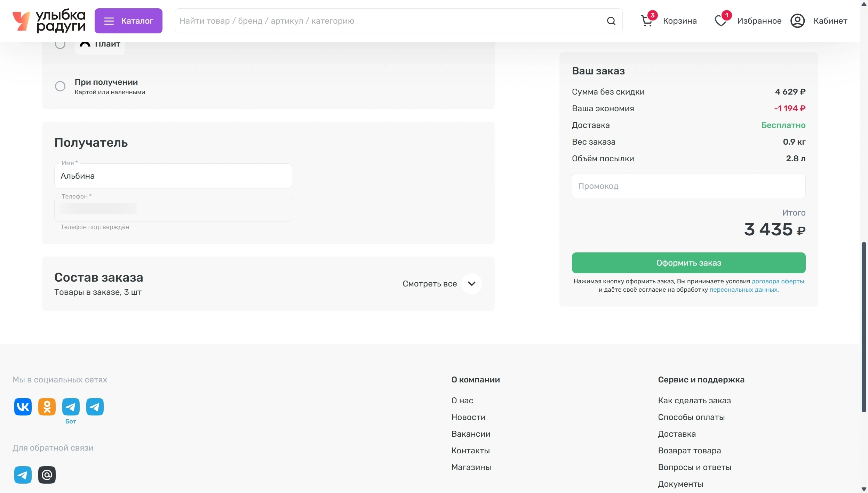Image resolution: width=868 pixels, height=493 pixels.
Task: Open the Каталог menu
Action: 128,21
